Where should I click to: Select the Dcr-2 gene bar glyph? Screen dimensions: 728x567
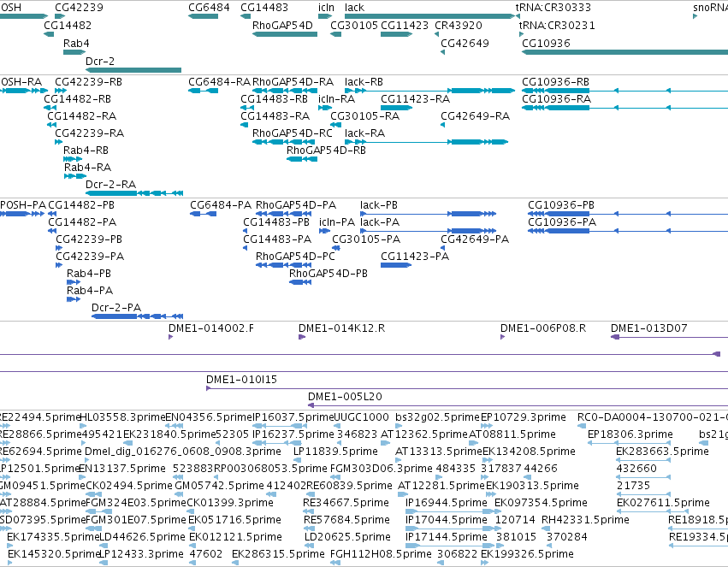tap(133, 70)
